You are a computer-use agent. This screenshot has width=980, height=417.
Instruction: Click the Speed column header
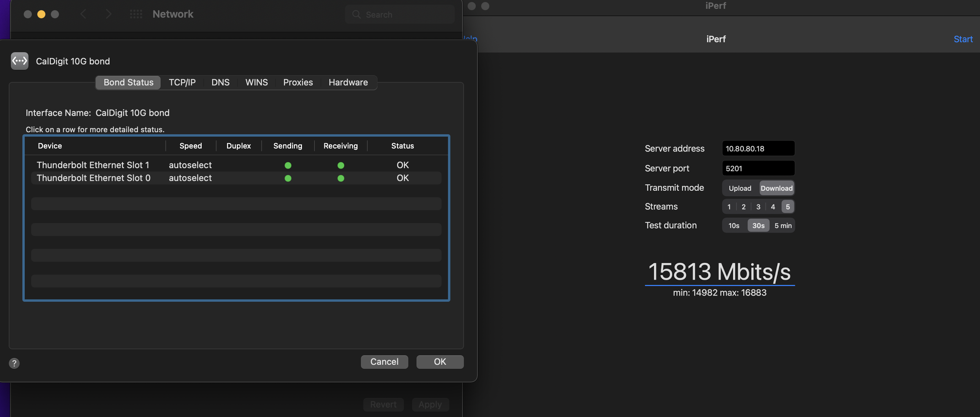point(190,146)
